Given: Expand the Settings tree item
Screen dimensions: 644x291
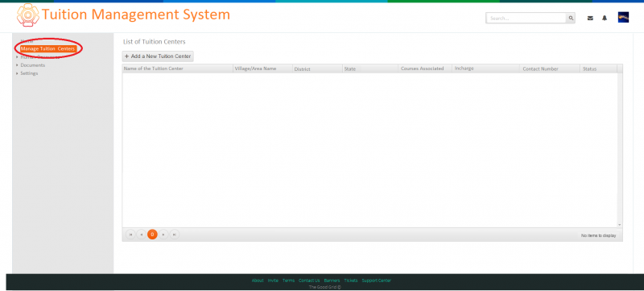Looking at the screenshot, I should pyautogui.click(x=17, y=73).
